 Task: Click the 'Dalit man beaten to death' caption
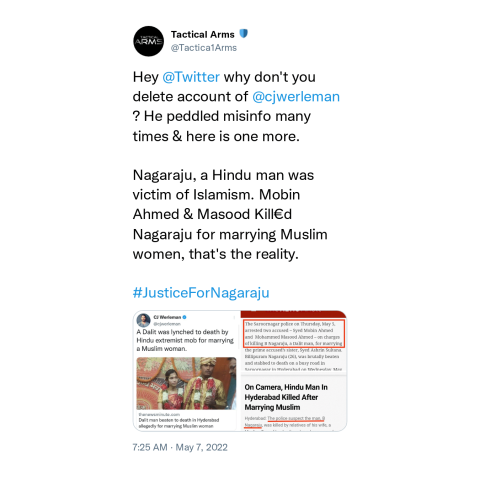(179, 423)
